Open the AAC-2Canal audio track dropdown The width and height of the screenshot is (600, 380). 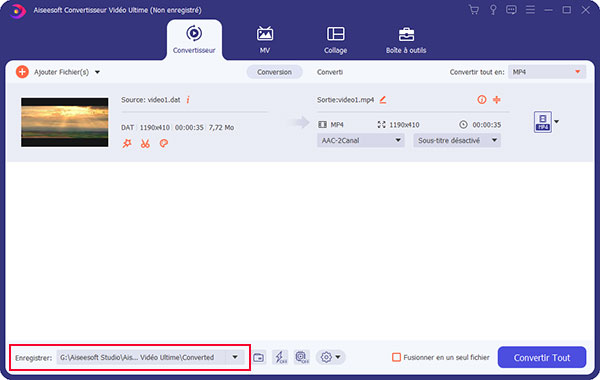[360, 140]
